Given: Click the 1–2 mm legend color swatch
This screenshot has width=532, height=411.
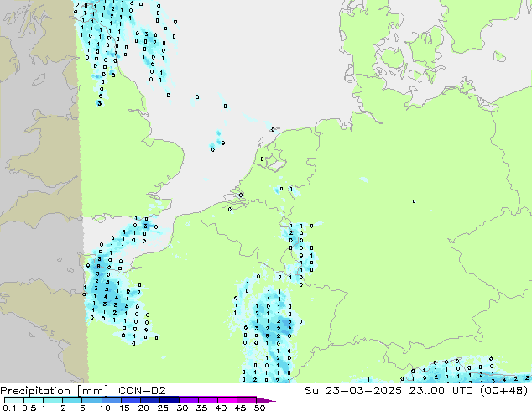Looking at the screenshot, I should click(53, 400).
